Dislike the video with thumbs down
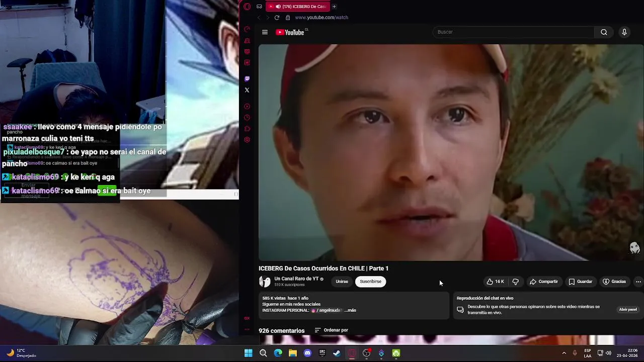This screenshot has width=644, height=362. (x=515, y=282)
